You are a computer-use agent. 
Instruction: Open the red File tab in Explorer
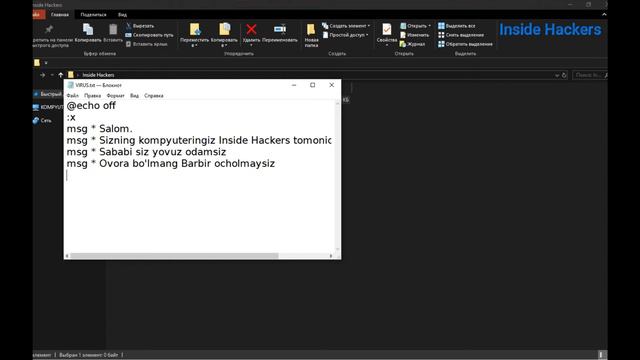[39, 15]
